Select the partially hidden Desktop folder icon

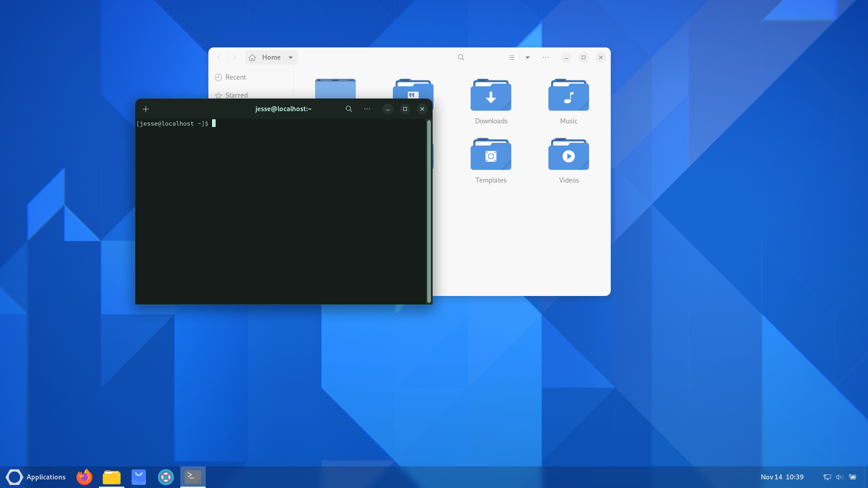click(x=335, y=88)
